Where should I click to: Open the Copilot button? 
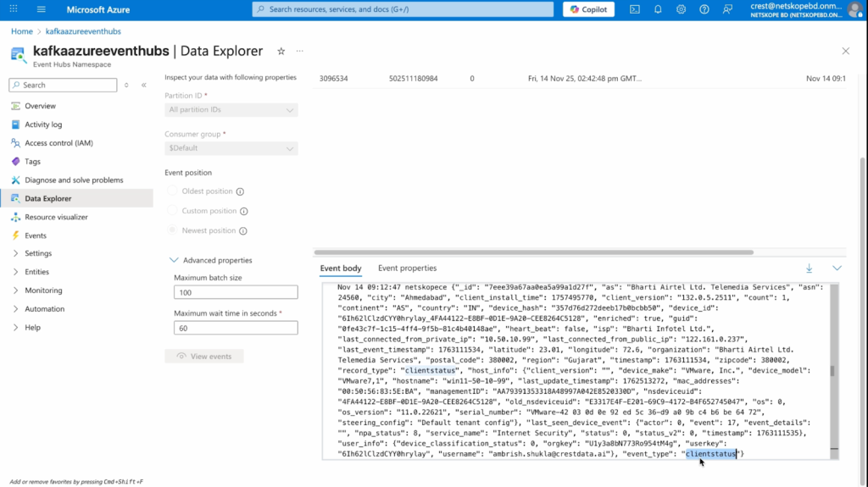pos(588,9)
